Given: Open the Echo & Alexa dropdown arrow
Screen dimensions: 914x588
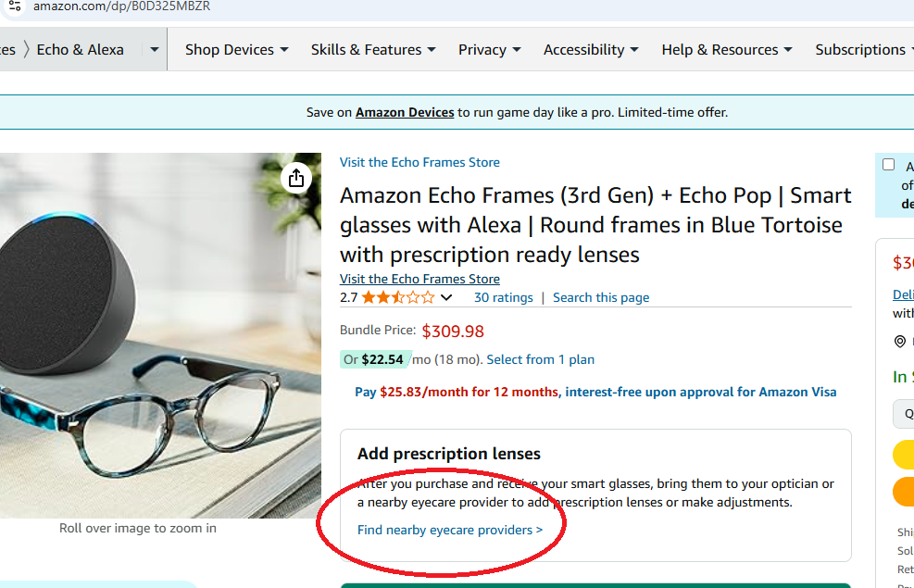Looking at the screenshot, I should (x=155, y=49).
